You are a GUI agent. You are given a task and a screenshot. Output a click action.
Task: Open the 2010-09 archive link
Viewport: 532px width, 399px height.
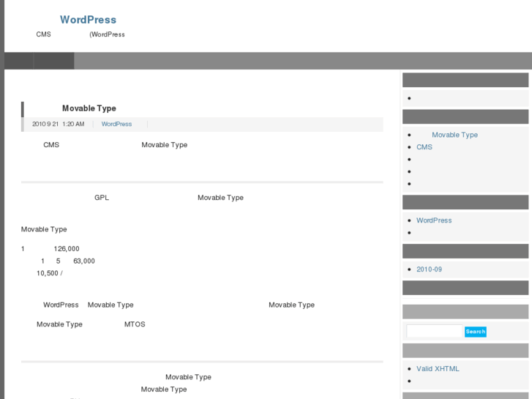(x=429, y=269)
